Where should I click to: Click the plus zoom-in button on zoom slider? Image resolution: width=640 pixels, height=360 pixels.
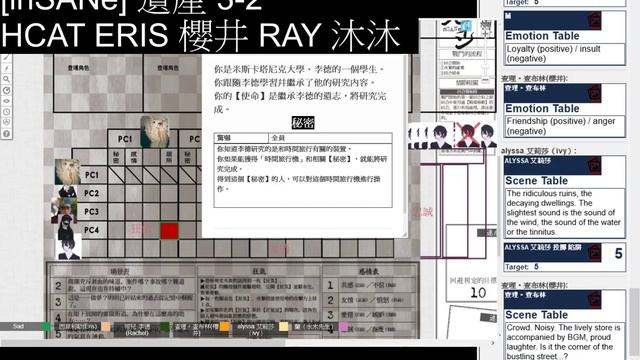click(486, 33)
